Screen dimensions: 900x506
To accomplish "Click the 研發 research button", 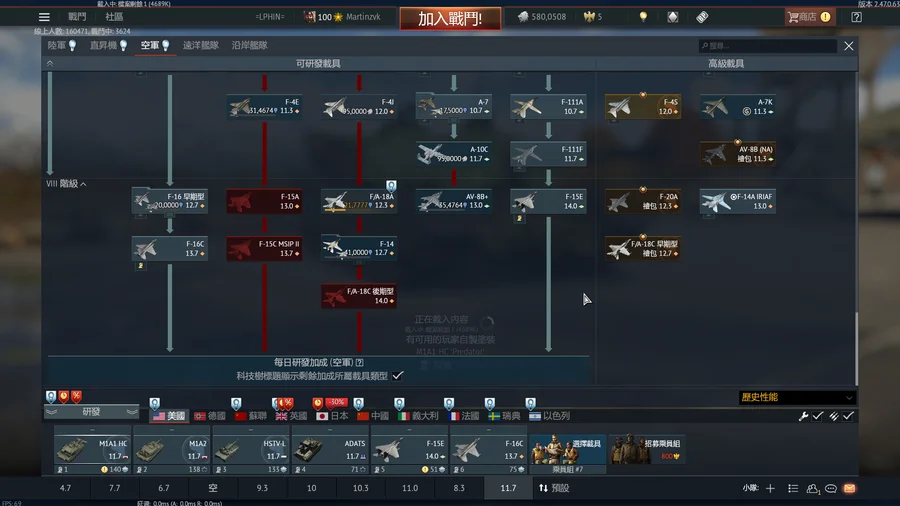I will point(91,411).
